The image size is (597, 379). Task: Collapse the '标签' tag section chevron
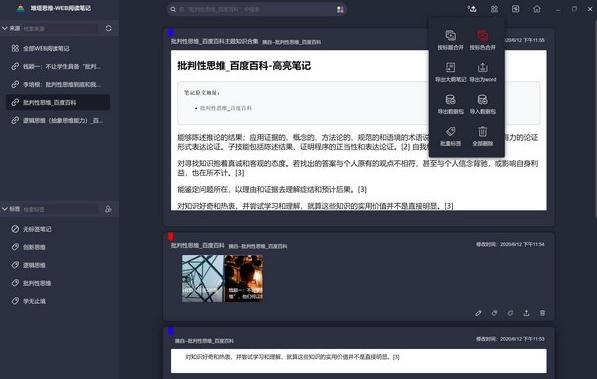pos(5,209)
